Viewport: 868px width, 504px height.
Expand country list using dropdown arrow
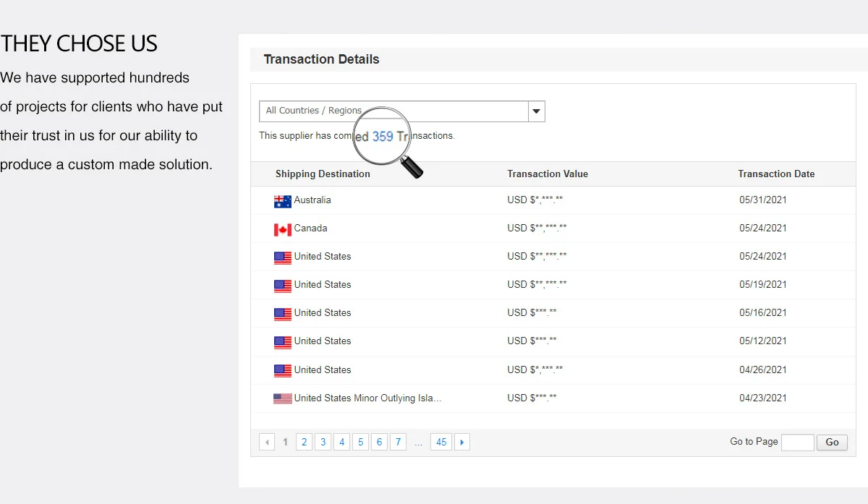point(536,111)
